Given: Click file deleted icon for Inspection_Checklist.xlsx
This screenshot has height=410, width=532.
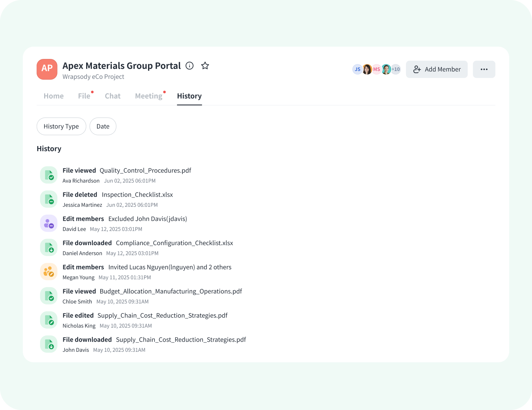Looking at the screenshot, I should point(49,199).
